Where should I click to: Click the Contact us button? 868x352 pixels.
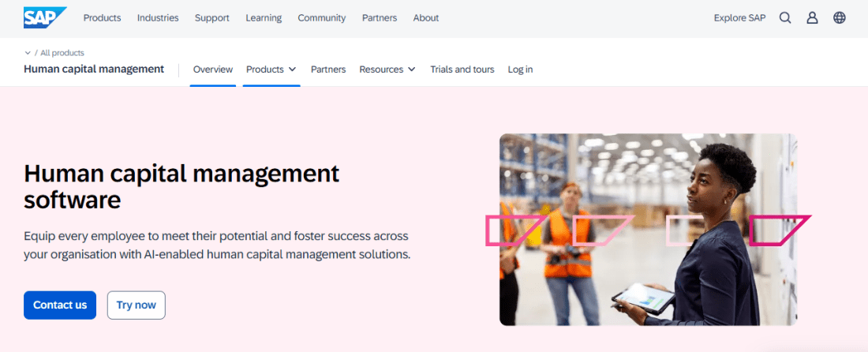(x=60, y=305)
